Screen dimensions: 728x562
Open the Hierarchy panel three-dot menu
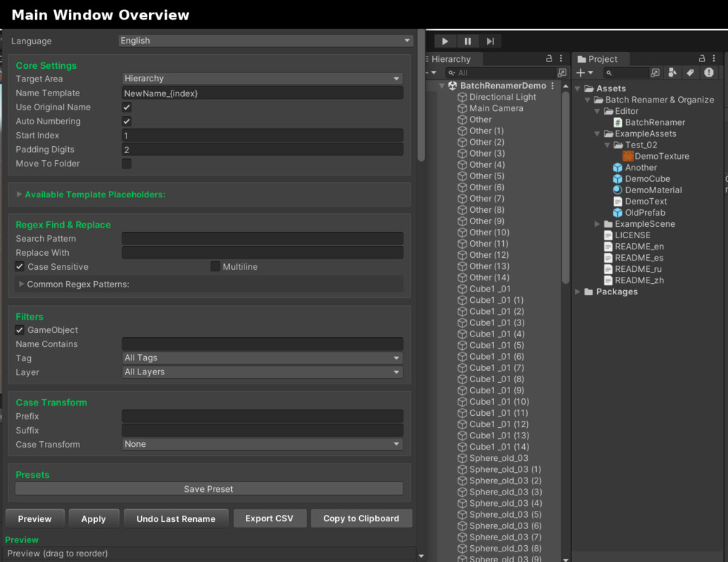point(561,58)
